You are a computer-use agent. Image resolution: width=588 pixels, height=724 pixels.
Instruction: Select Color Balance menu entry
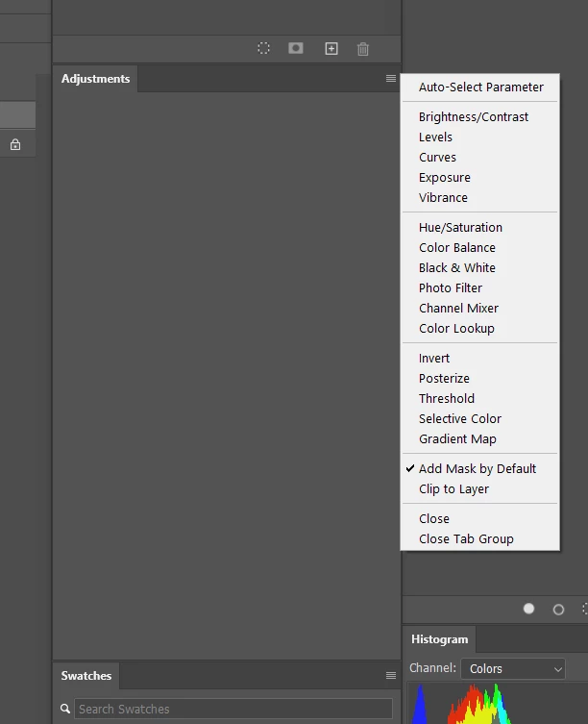pyautogui.click(x=480, y=247)
